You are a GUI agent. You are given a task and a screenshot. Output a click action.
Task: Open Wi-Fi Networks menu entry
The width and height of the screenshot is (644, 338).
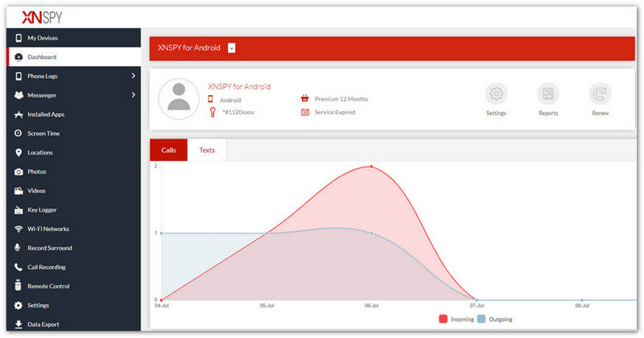[73, 229]
